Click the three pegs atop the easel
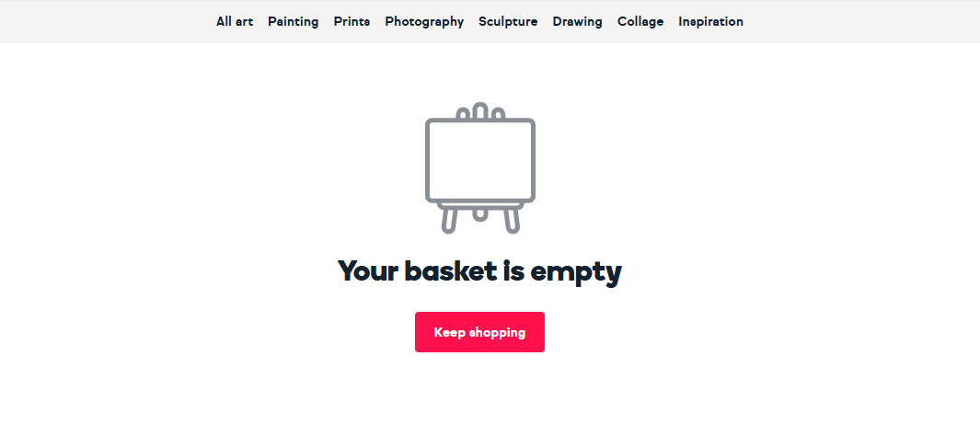980x425 pixels. [x=480, y=111]
